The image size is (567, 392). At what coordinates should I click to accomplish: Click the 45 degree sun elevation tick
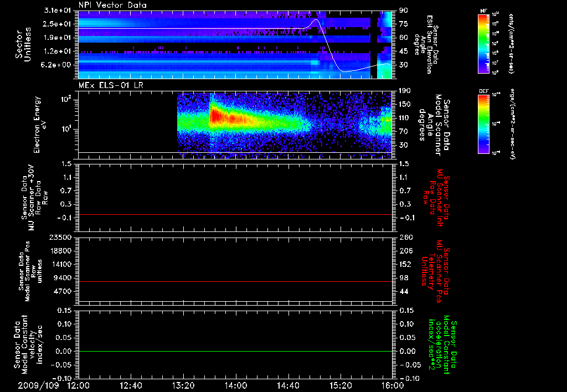click(403, 51)
